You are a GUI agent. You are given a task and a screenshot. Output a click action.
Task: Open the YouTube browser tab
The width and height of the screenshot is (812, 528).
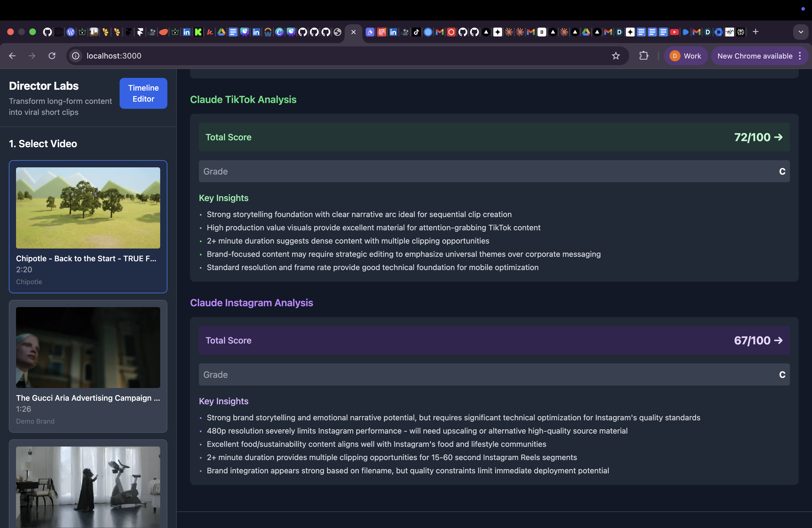click(x=674, y=32)
